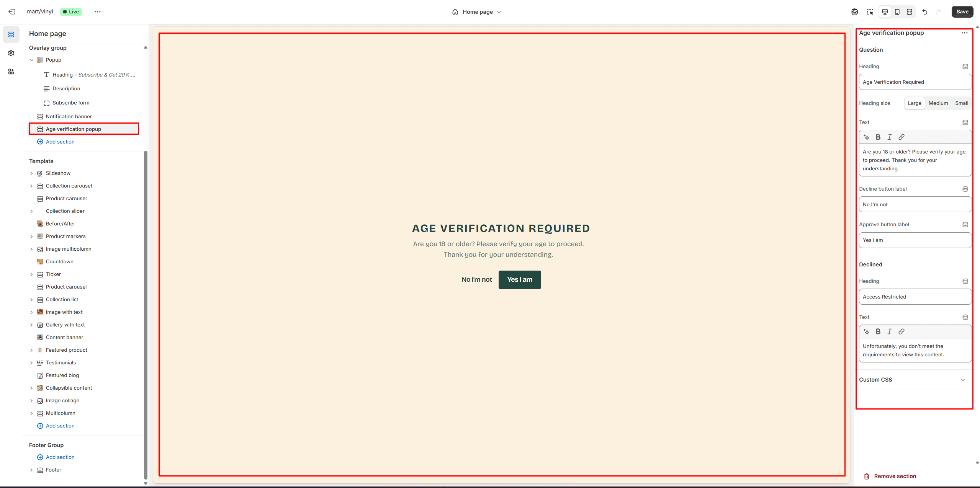Click link icon in Declined text editor

click(x=901, y=331)
